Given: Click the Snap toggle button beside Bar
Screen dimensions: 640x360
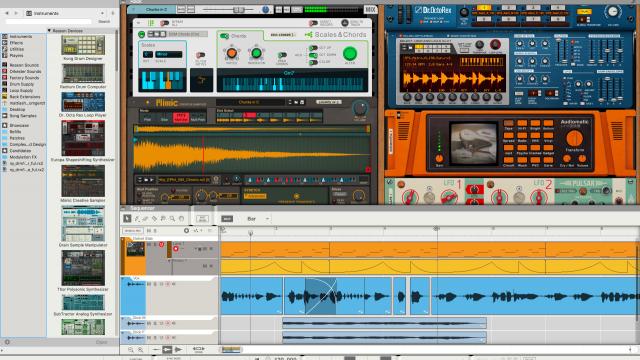Looking at the screenshot, I should point(227,219).
